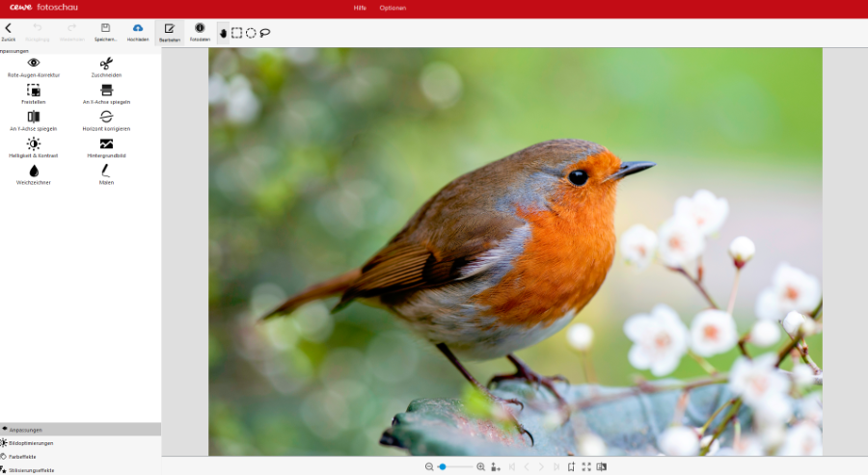Image resolution: width=868 pixels, height=475 pixels.
Task: Click the bookmark icon in bottom bar
Action: pos(571,466)
